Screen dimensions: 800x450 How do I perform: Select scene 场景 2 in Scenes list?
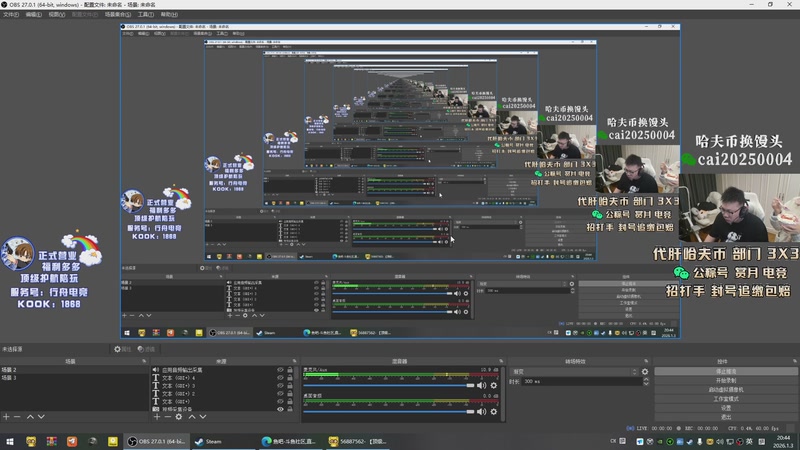click(x=74, y=370)
